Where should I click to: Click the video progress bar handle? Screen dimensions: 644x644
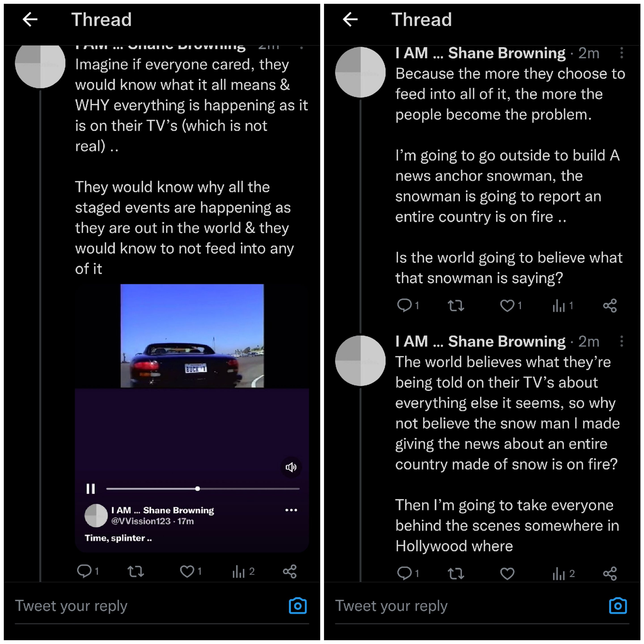click(198, 489)
